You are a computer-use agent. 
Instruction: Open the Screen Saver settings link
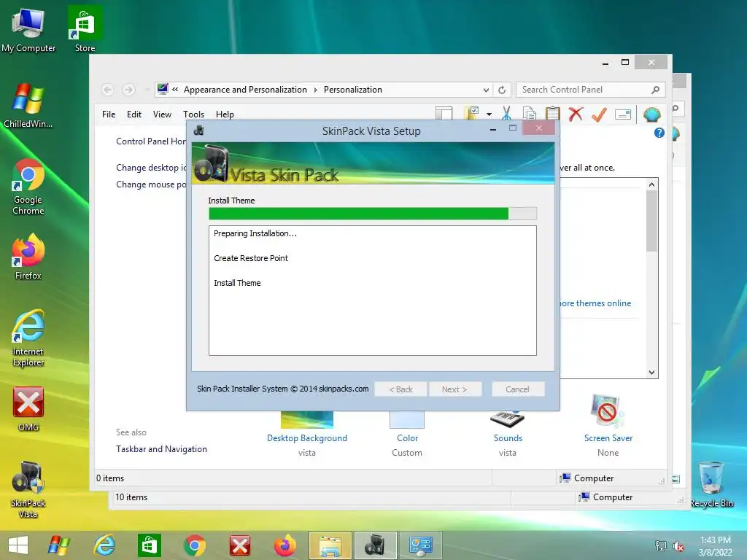tap(608, 438)
